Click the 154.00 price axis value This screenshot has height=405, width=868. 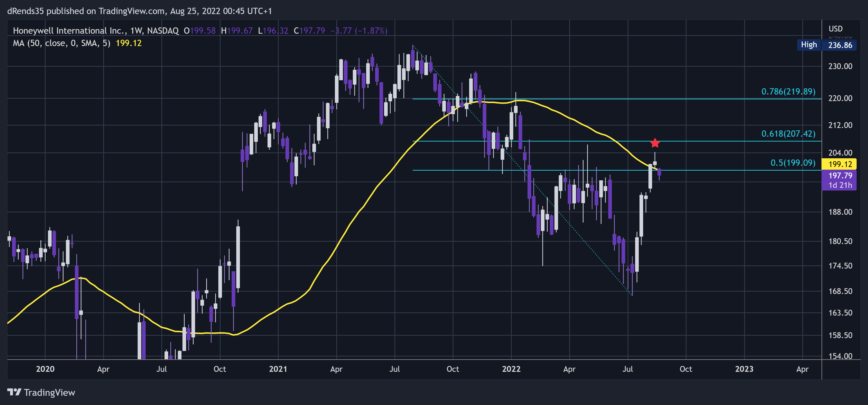point(840,356)
